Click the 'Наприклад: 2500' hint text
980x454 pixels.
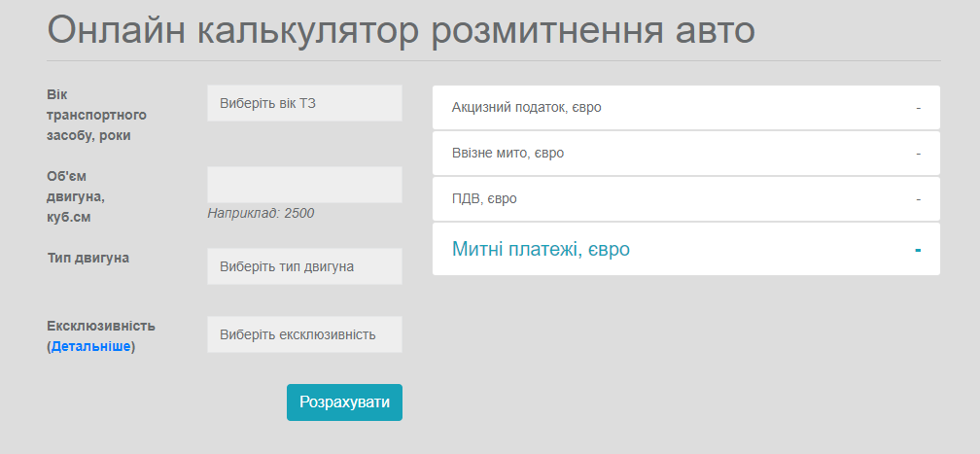pyautogui.click(x=261, y=213)
